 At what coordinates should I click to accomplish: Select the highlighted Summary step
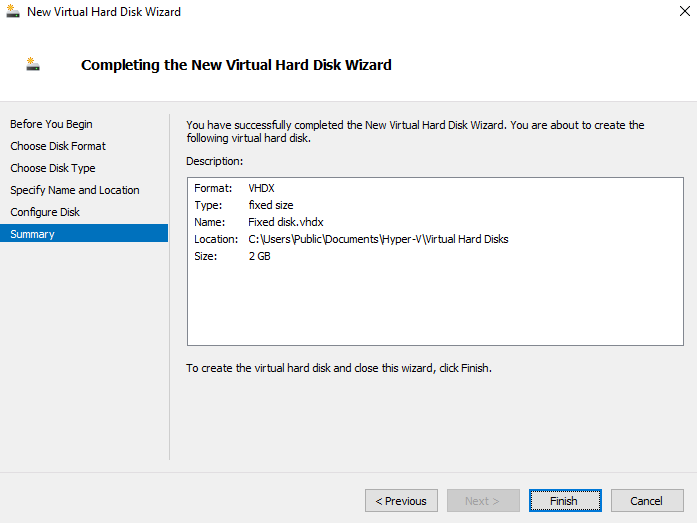[x=84, y=233]
